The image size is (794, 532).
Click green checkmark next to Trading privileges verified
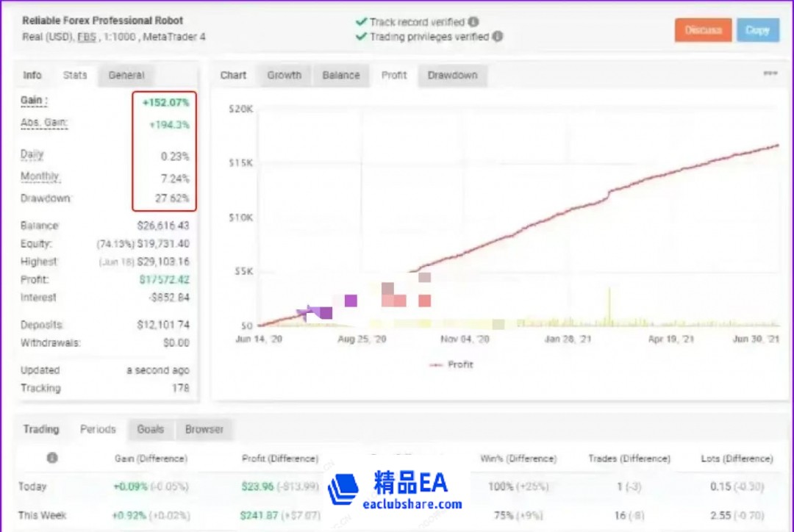click(361, 36)
